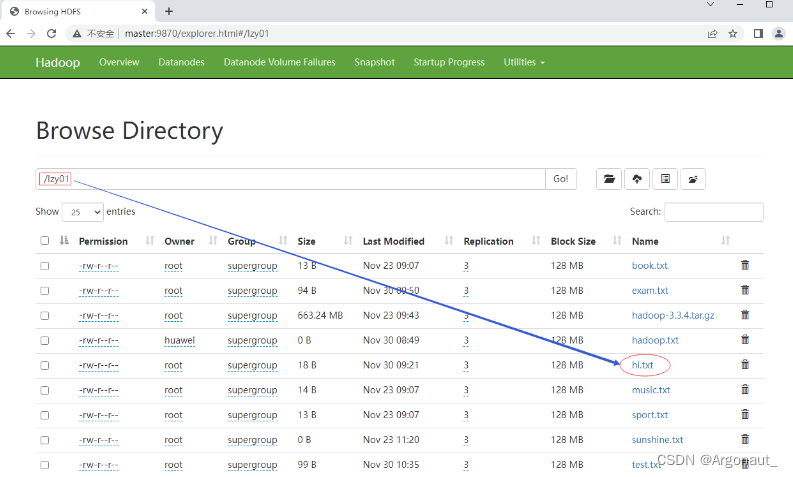The image size is (793, 477).
Task: Check the box for exam.txt row
Action: 45,291
